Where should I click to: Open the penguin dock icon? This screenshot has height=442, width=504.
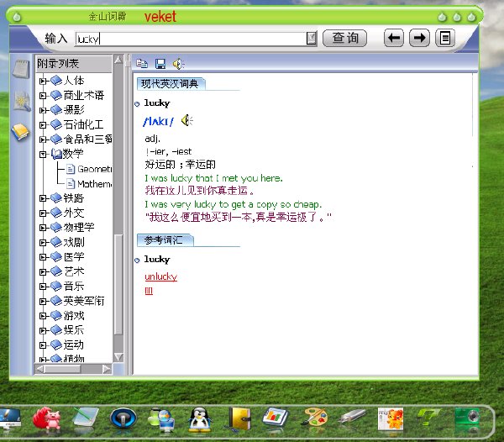199,419
